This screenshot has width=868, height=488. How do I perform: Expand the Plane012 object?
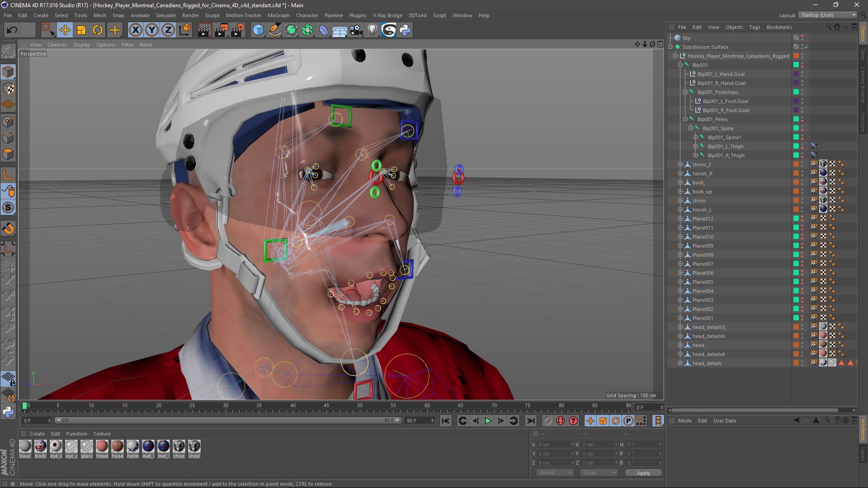click(680, 219)
